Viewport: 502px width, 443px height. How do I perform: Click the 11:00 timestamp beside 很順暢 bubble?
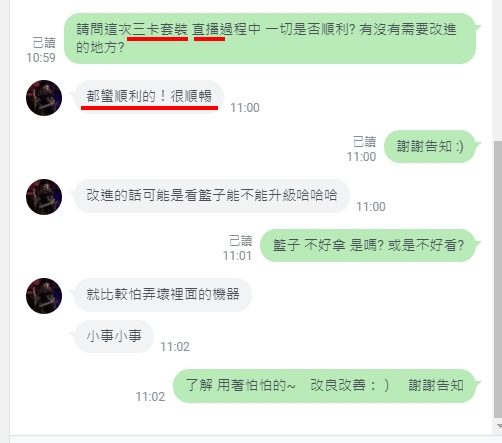click(245, 108)
